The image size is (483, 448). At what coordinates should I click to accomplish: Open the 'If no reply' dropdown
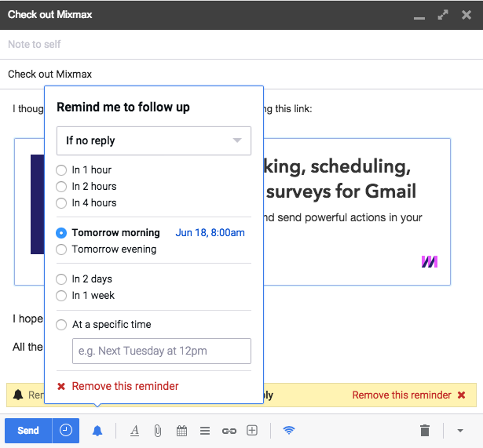coord(154,140)
